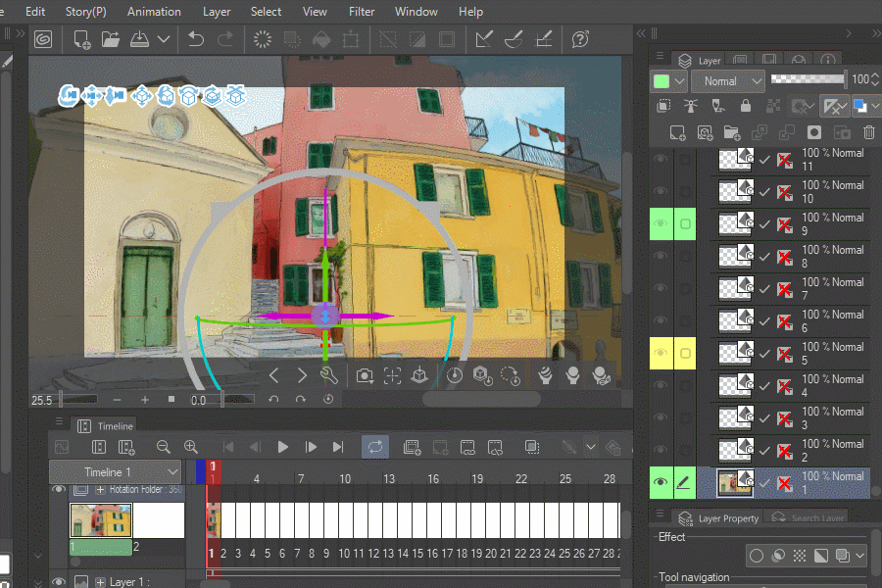This screenshot has height=588, width=882.
Task: Open the Filter menu
Action: pyautogui.click(x=362, y=12)
